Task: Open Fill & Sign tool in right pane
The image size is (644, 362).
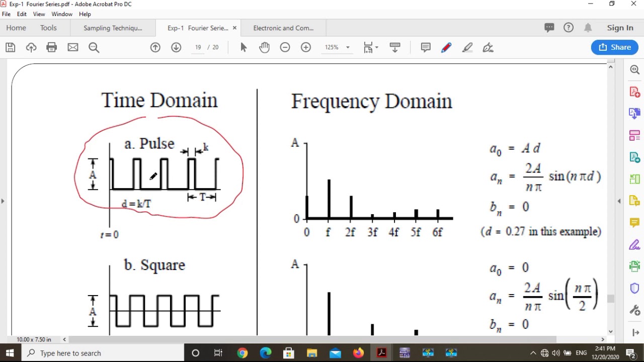Action: 634,245
